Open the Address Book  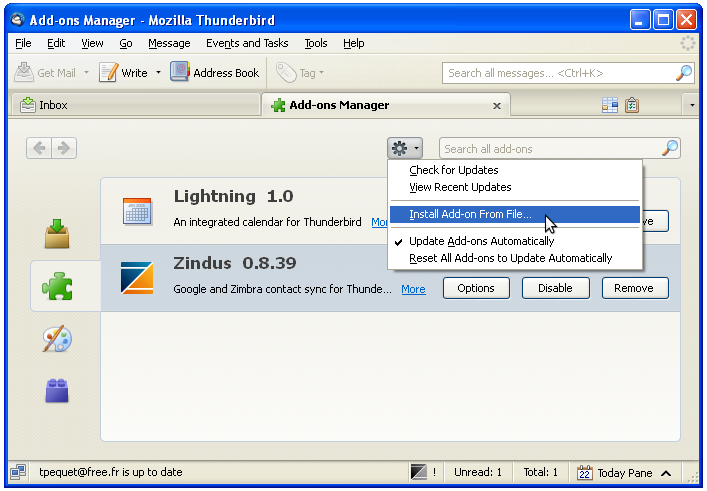(x=215, y=72)
